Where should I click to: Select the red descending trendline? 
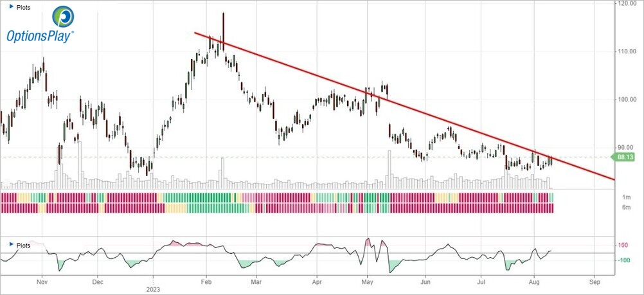click(x=404, y=106)
